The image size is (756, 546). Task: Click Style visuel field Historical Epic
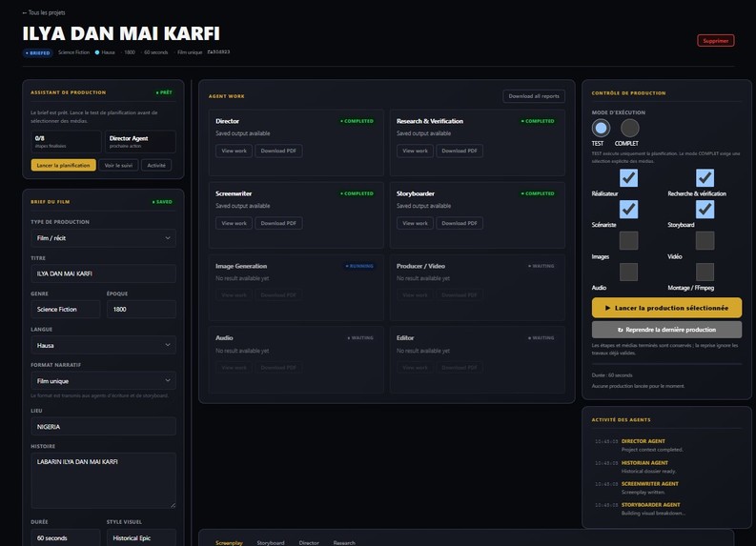click(141, 537)
